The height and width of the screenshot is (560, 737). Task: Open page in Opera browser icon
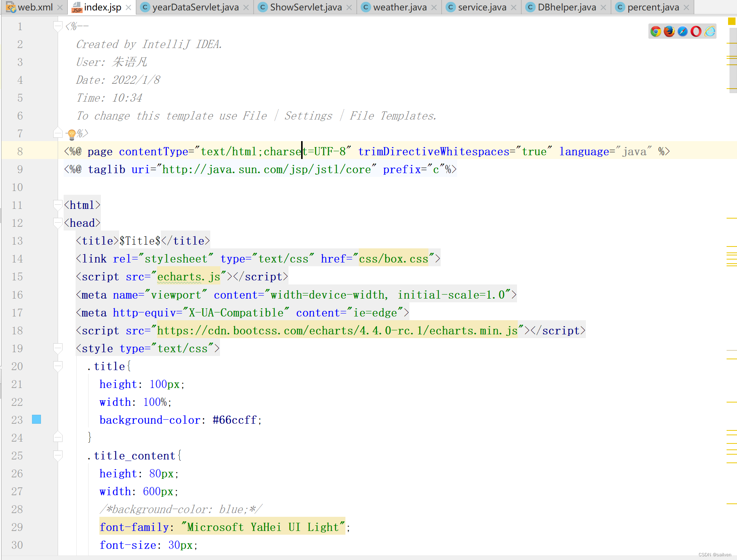coord(696,31)
